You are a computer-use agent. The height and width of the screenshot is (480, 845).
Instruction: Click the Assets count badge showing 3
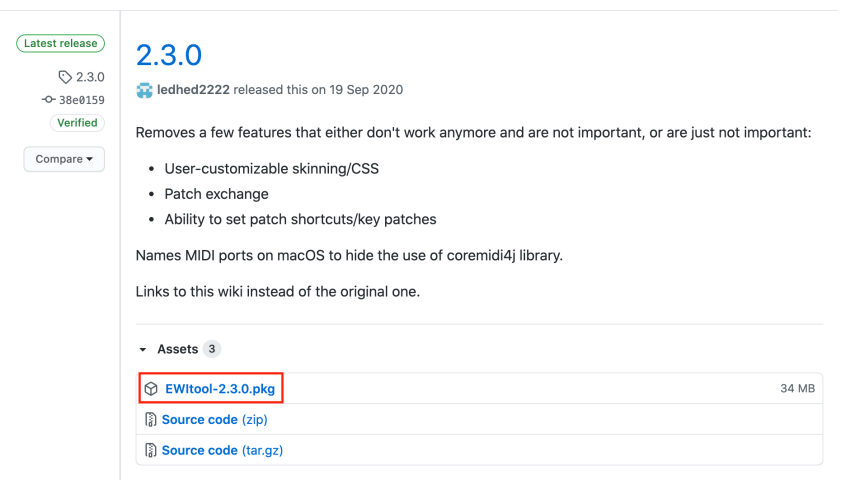click(212, 349)
